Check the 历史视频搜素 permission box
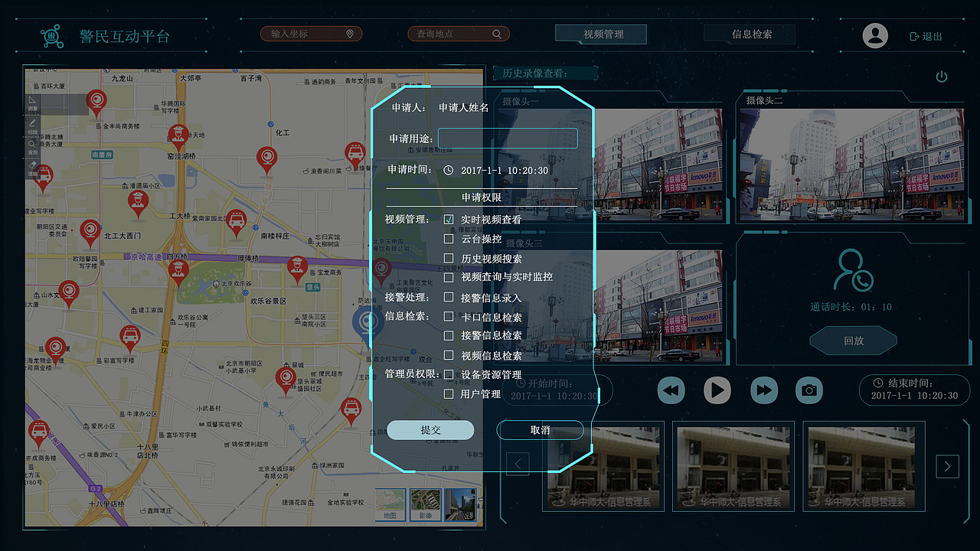 [449, 258]
